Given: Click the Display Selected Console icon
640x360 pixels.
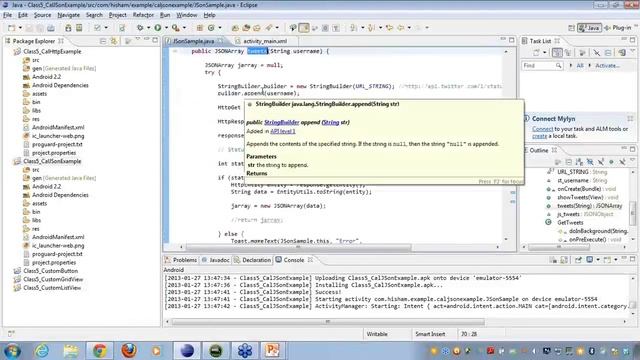Looking at the screenshot, I should click(x=589, y=260).
